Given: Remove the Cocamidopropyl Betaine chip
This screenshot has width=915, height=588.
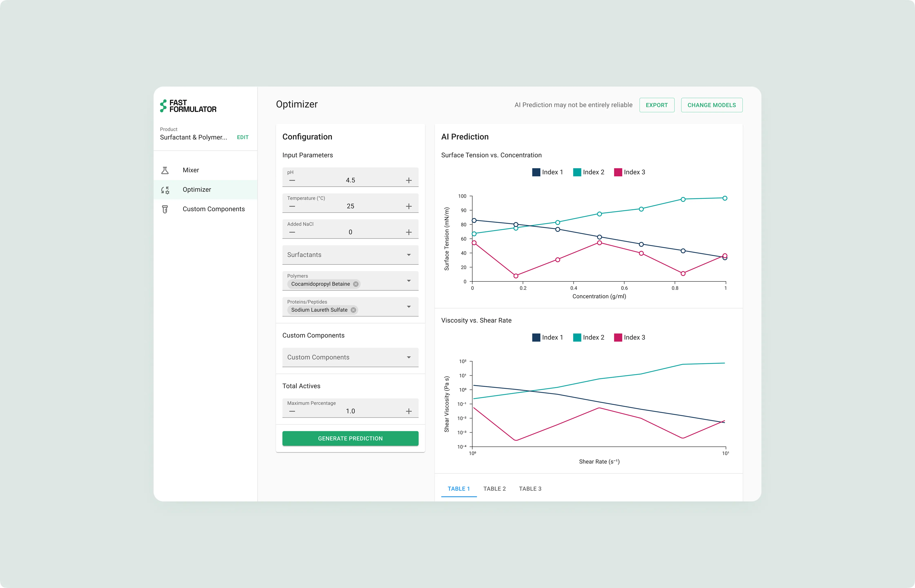Looking at the screenshot, I should tap(356, 284).
